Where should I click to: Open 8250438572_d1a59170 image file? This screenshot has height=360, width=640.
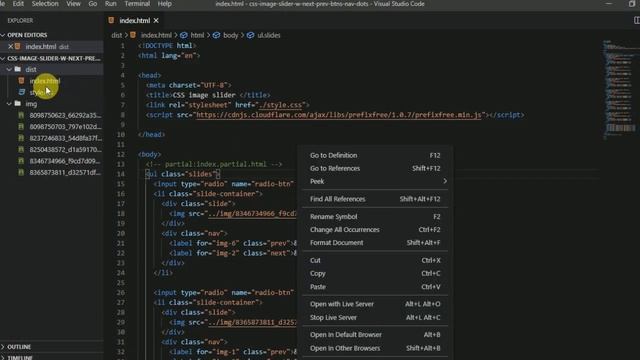(65, 149)
